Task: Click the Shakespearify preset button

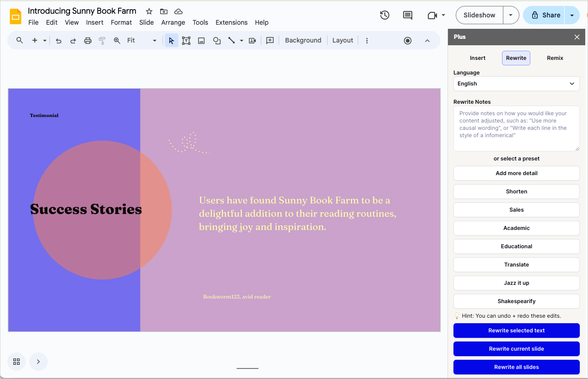Action: [516, 301]
